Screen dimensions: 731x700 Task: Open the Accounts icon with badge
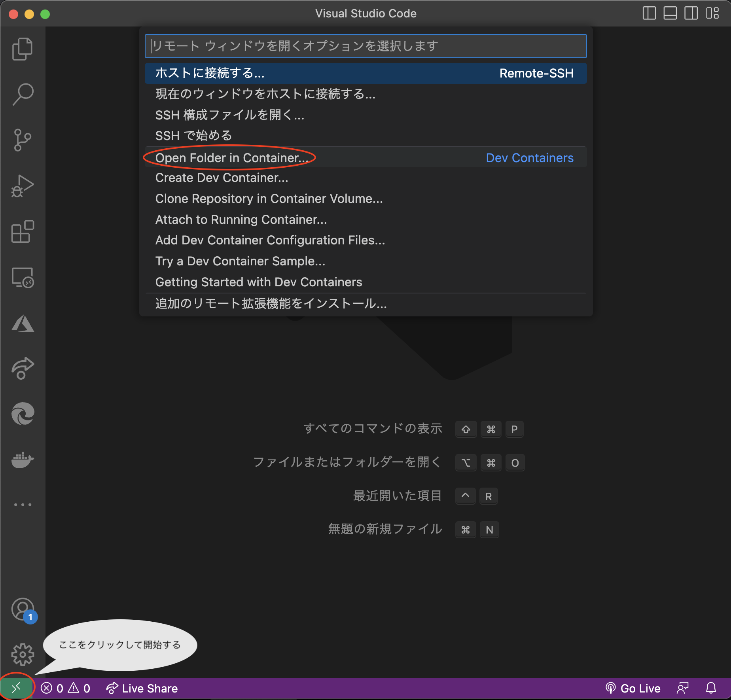(x=23, y=609)
